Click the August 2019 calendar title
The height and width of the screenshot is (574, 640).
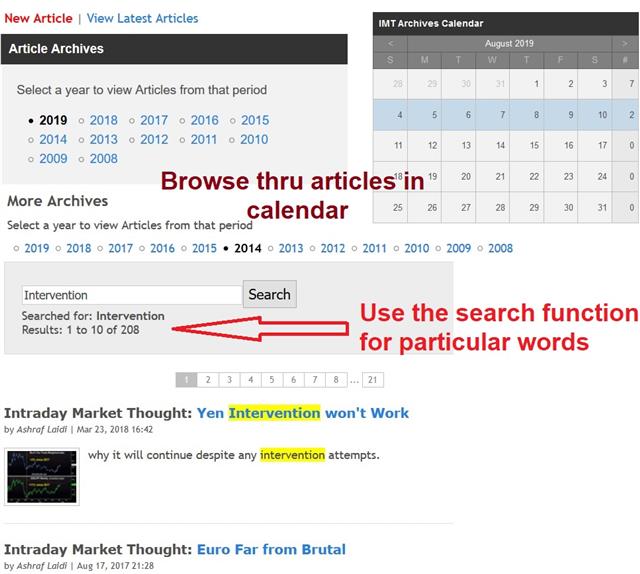(x=509, y=43)
